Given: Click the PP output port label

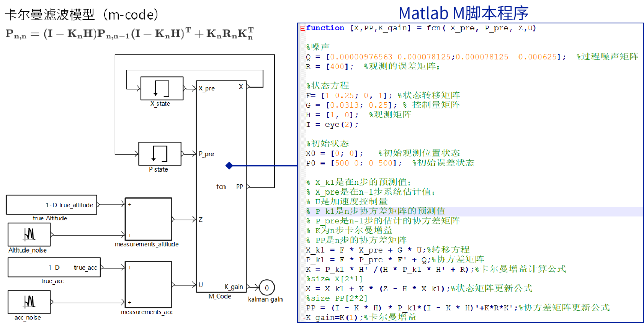Looking at the screenshot, I should point(239,187).
